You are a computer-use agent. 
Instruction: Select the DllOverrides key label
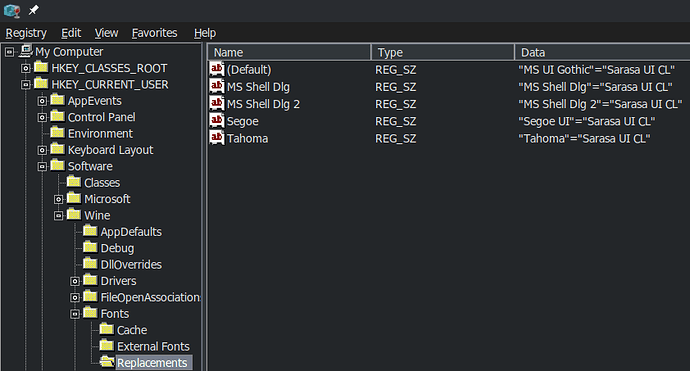131,265
